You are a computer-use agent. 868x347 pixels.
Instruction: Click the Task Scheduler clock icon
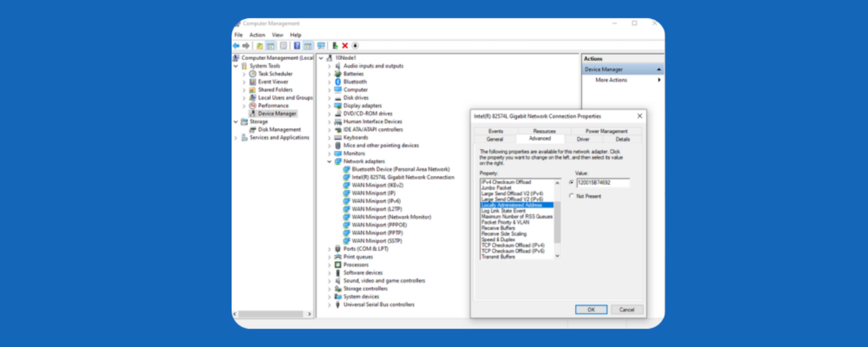[253, 74]
